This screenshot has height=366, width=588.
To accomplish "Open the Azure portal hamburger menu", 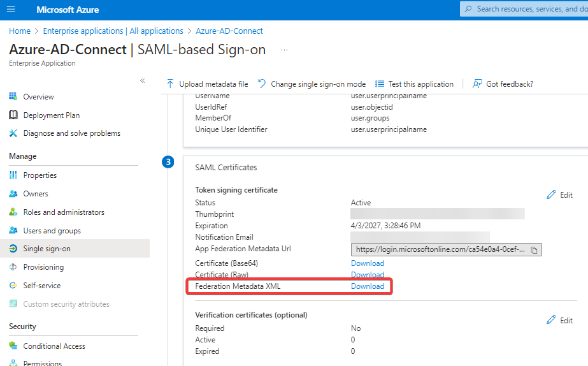I will click(11, 9).
